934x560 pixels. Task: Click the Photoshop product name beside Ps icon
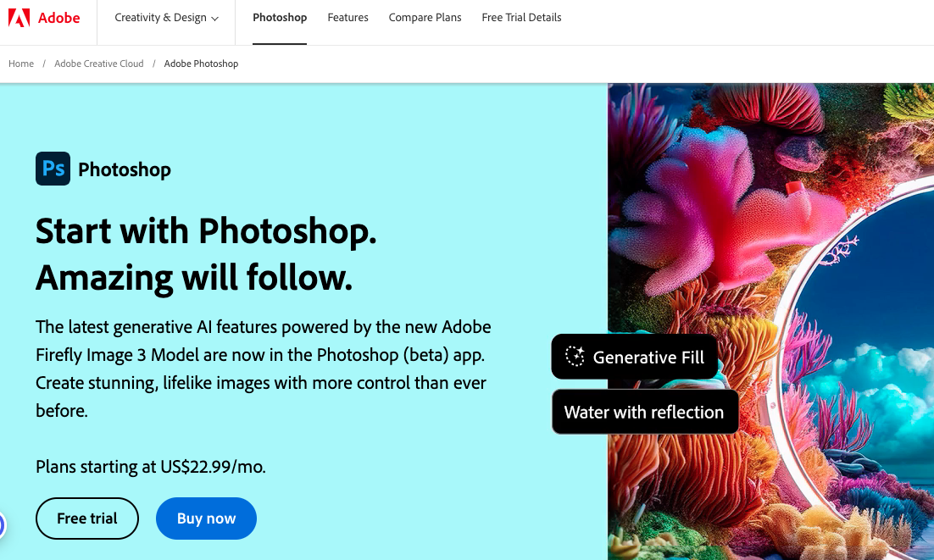coord(125,169)
